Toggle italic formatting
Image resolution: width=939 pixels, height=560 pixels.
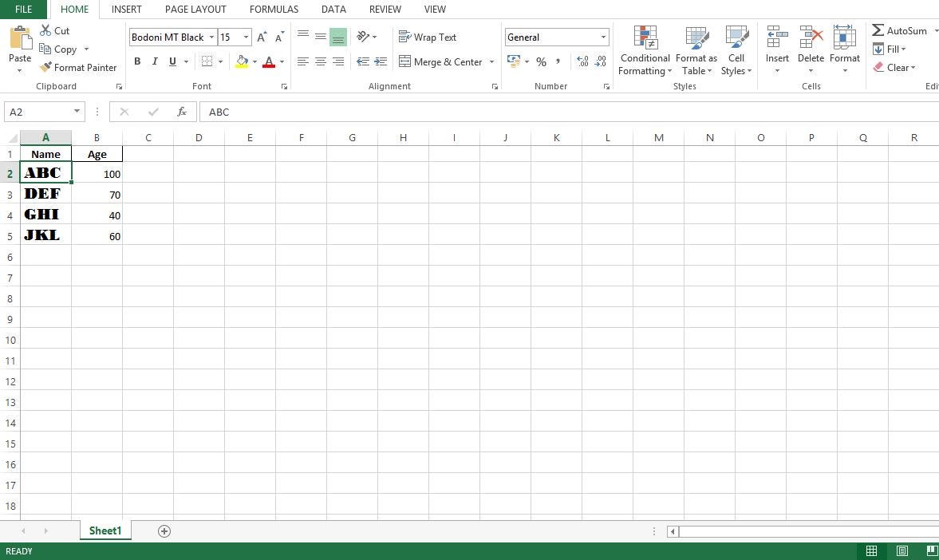[x=154, y=61]
